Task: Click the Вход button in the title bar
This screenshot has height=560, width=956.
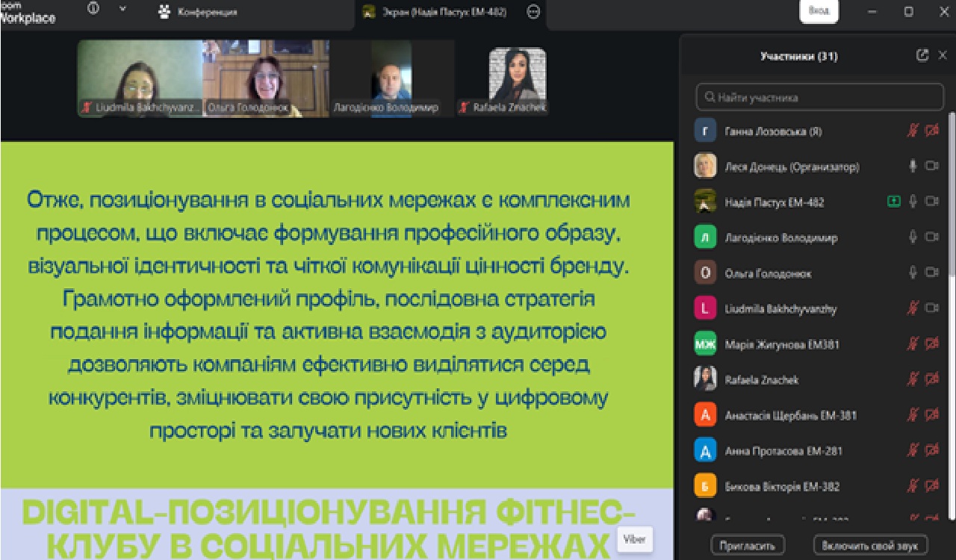Action: pos(819,12)
